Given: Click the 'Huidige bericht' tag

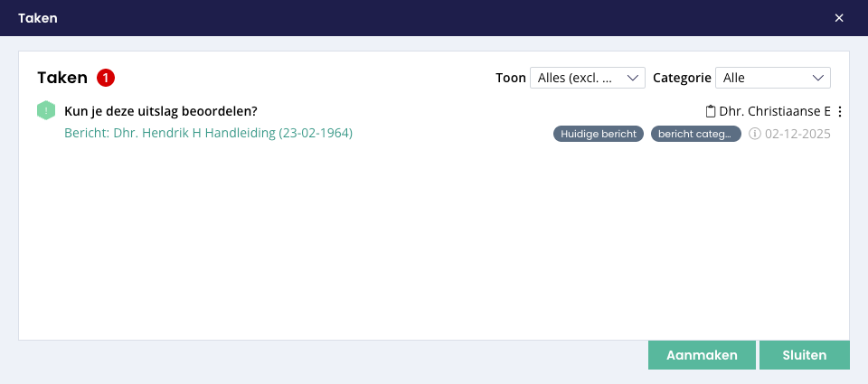Looking at the screenshot, I should (598, 134).
